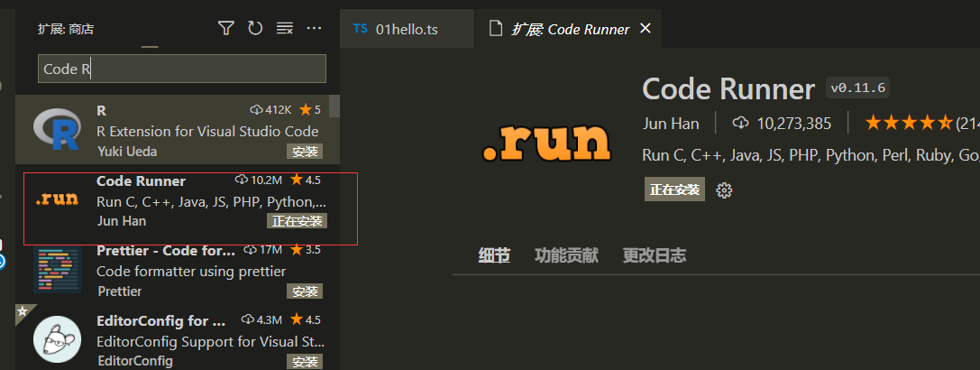Open the extensions panel more actions menu
Screen dimensions: 980x370
[314, 28]
